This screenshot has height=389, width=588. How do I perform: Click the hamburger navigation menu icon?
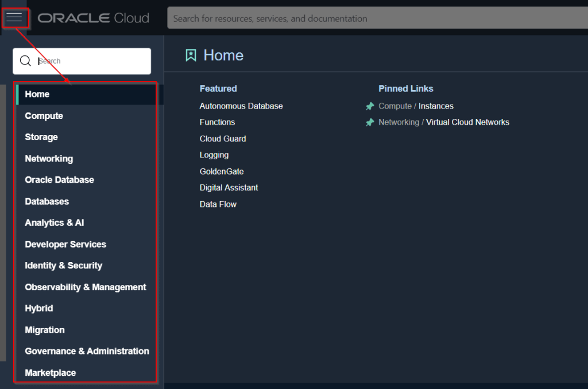15,17
